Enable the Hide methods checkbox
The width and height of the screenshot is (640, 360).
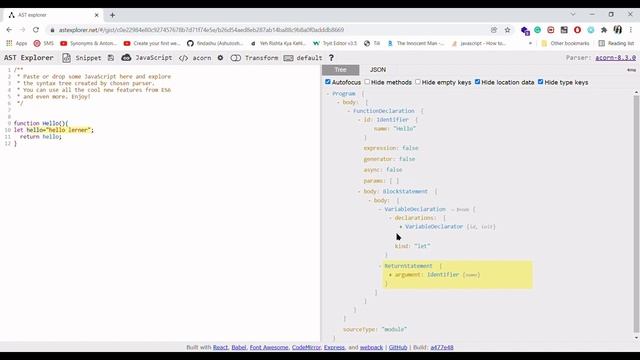click(x=367, y=82)
